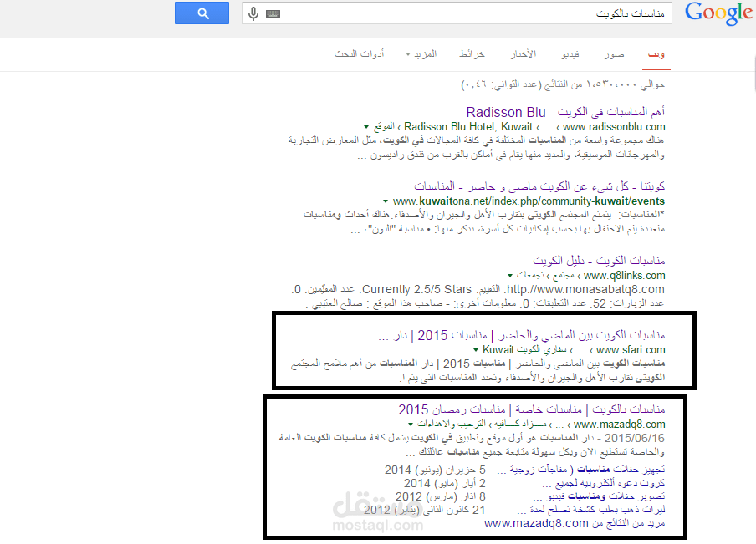Open the دليل الكويت result title link

coord(598,261)
